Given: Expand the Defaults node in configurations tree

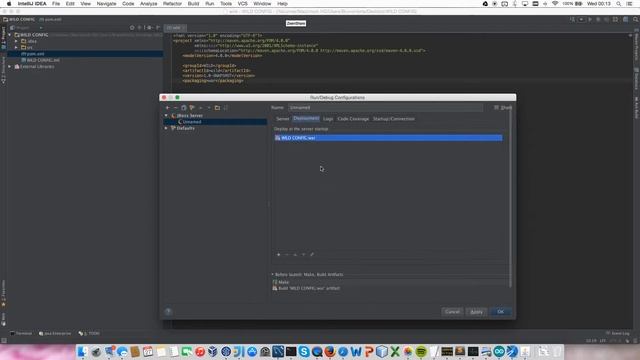Looking at the screenshot, I should 166,129.
